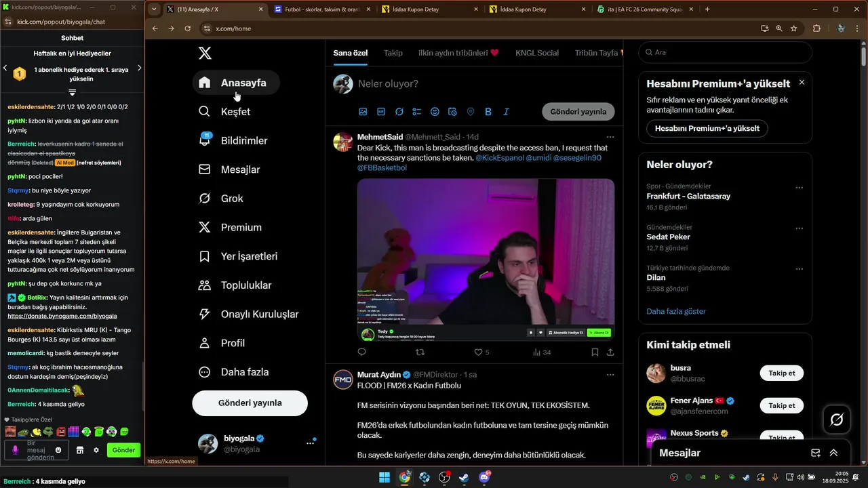Screen dimensions: 868x488
Task: Open Kick chat settings gear
Action: pos(96,450)
